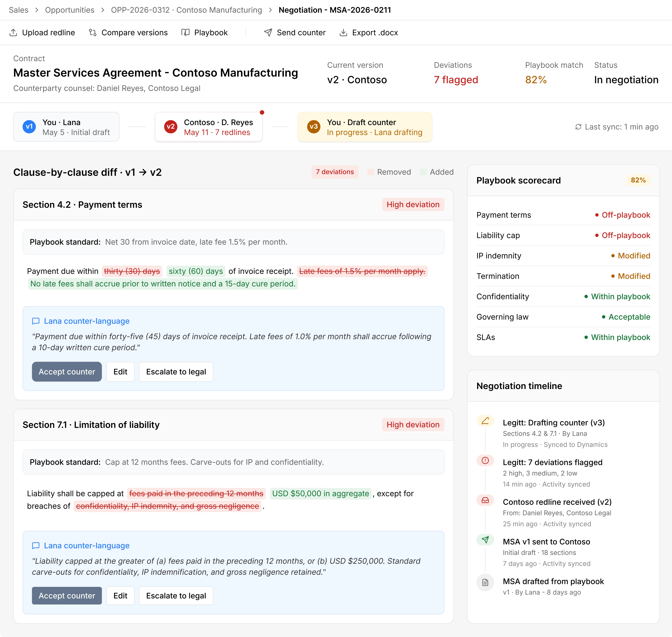Click the red v2 version badge
This screenshot has height=637, width=672.
[171, 127]
